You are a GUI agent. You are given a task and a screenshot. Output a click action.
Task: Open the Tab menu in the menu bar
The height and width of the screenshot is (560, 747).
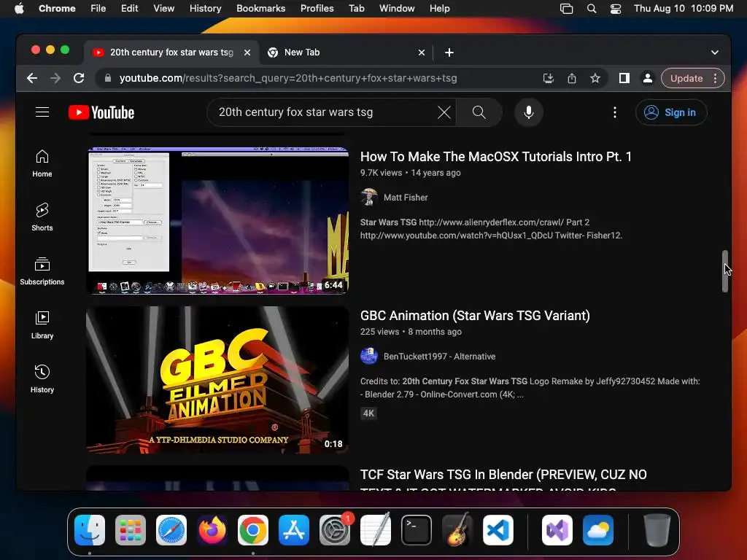pos(356,8)
